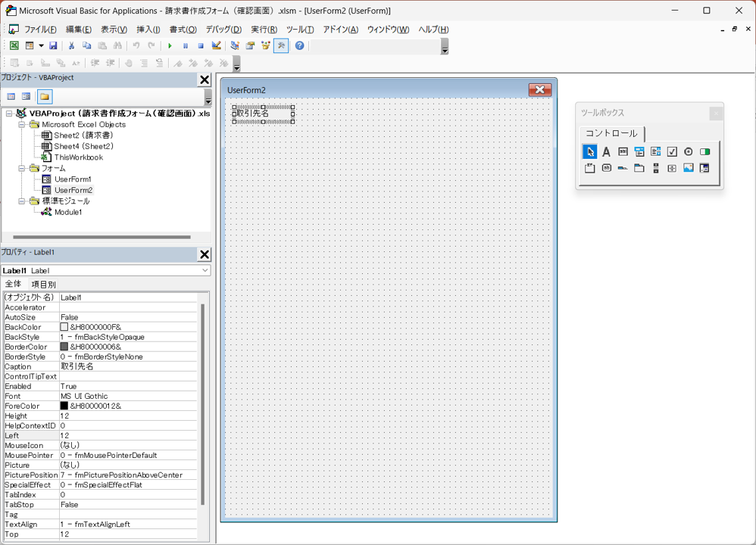The height and width of the screenshot is (545, 756).
Task: Select the CommandButton control tool
Action: [x=606, y=168]
